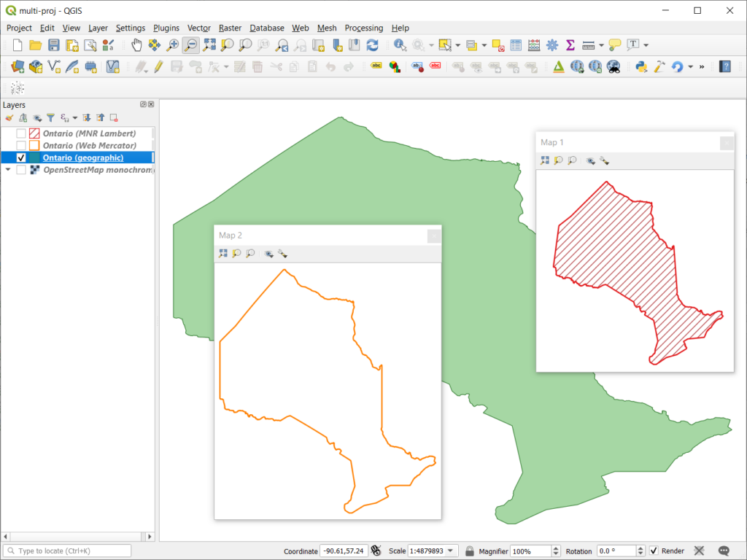Collapse the OpenStreetMap monochrome layer entry

[7, 169]
